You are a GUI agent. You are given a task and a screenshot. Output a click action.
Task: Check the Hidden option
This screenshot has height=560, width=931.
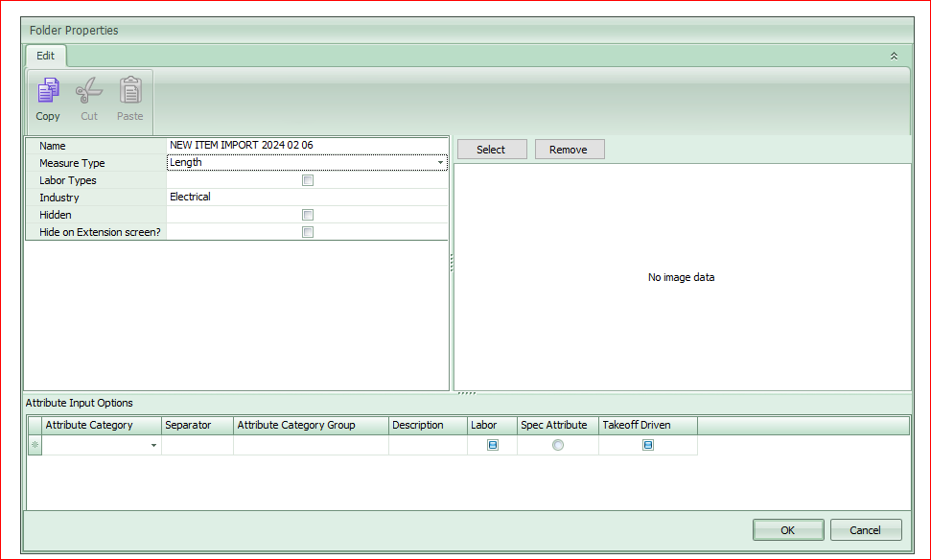pos(307,214)
